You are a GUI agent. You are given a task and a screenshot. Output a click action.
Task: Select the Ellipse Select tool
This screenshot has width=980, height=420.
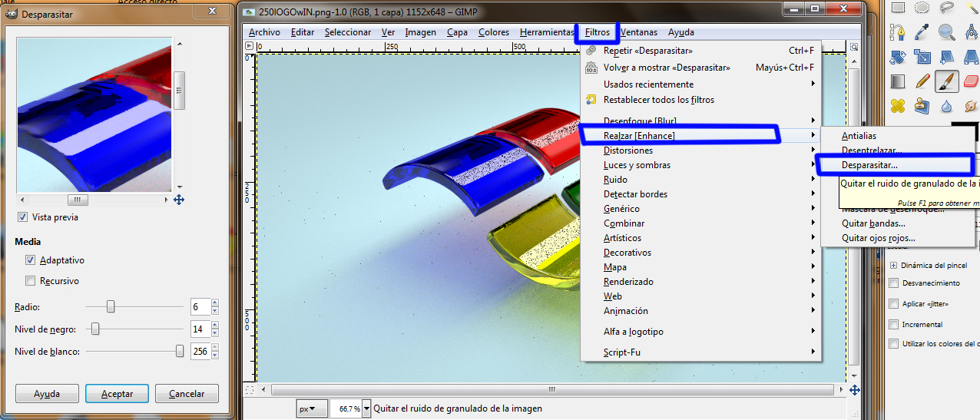coord(922,8)
